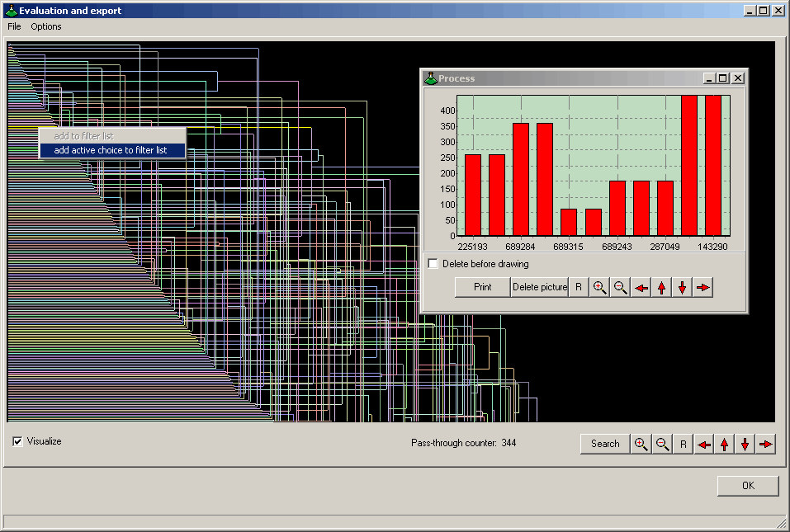Close the Process window
Screen dimensions: 790x532
(x=738, y=78)
